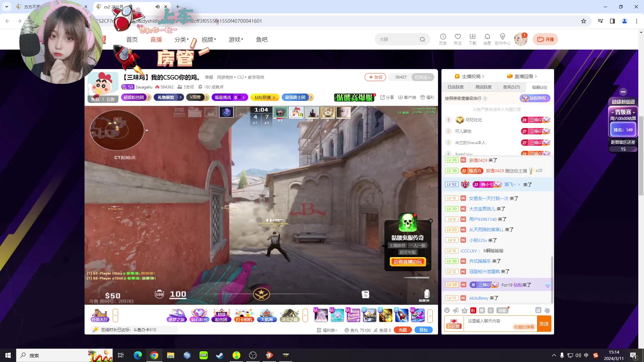Open the 逐梦之旅 activity icon
The image size is (644, 362).
tap(176, 315)
